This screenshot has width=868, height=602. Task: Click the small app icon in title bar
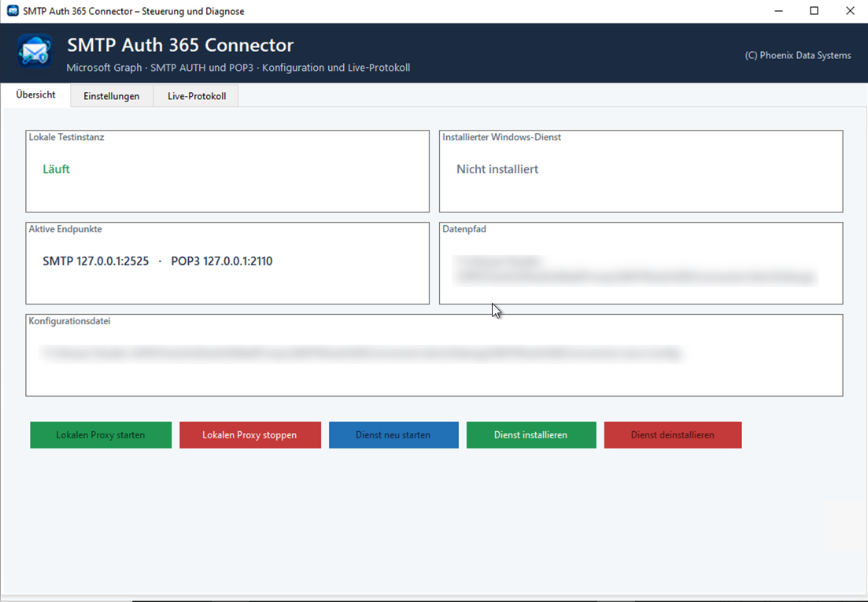pos(12,11)
